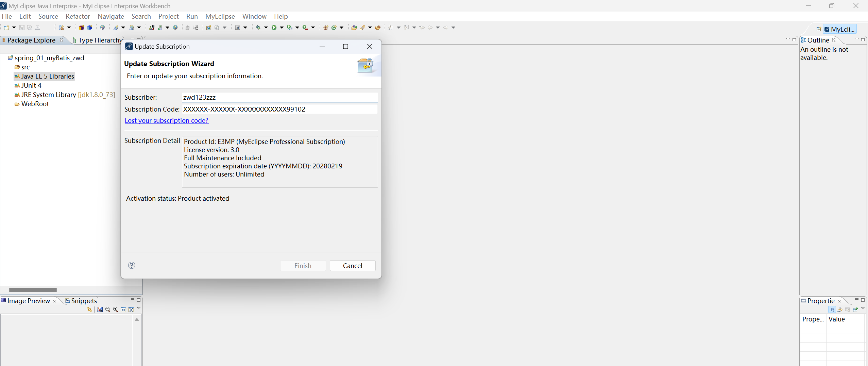Open the MyEclipse menu
Viewport: 868px width, 366px height.
click(x=220, y=16)
